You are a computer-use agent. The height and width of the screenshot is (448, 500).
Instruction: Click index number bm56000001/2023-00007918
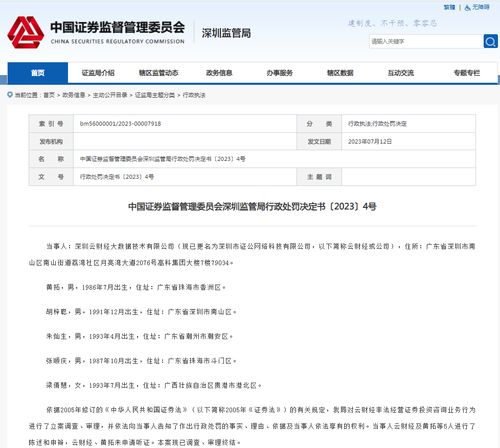[120, 124]
